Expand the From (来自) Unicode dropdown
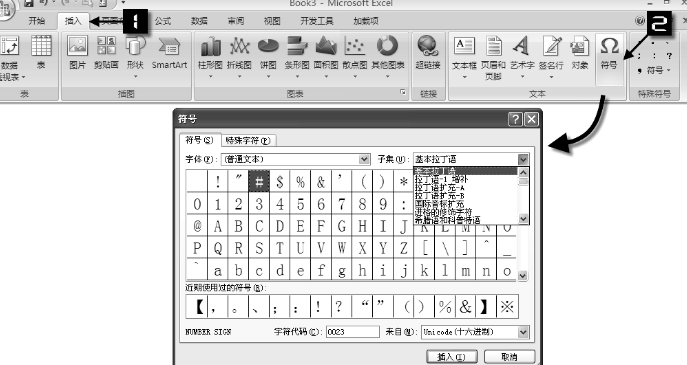Image resolution: width=687 pixels, height=365 pixels. (524, 333)
